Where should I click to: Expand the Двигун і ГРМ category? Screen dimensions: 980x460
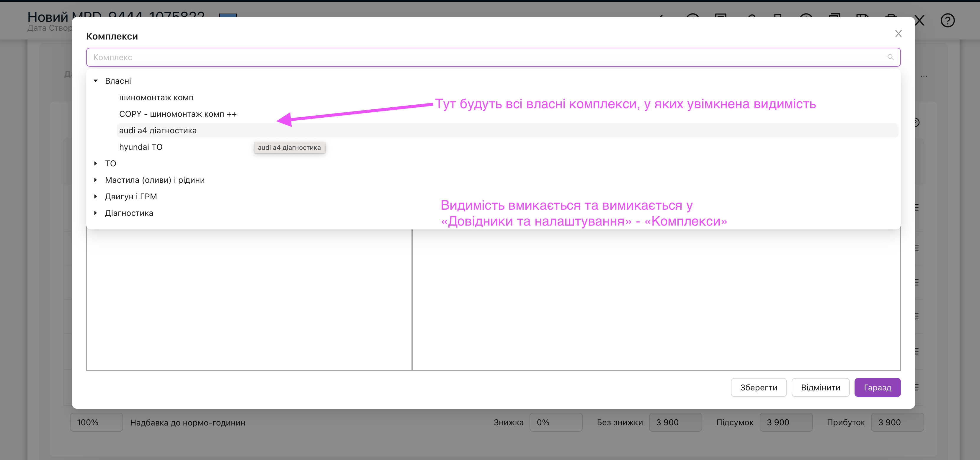click(96, 196)
